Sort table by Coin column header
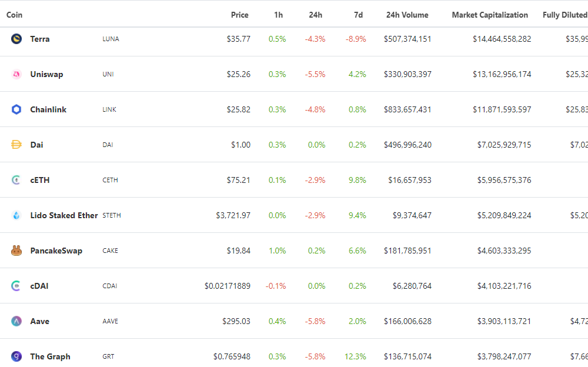This screenshot has height=367, width=588. tap(14, 15)
